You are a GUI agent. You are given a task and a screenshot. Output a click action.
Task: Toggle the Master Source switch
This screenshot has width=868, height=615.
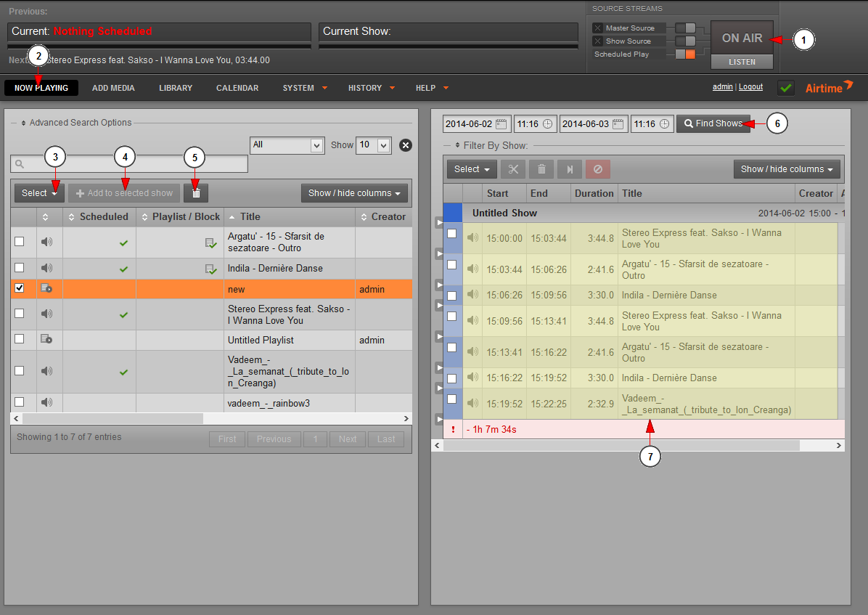click(685, 28)
